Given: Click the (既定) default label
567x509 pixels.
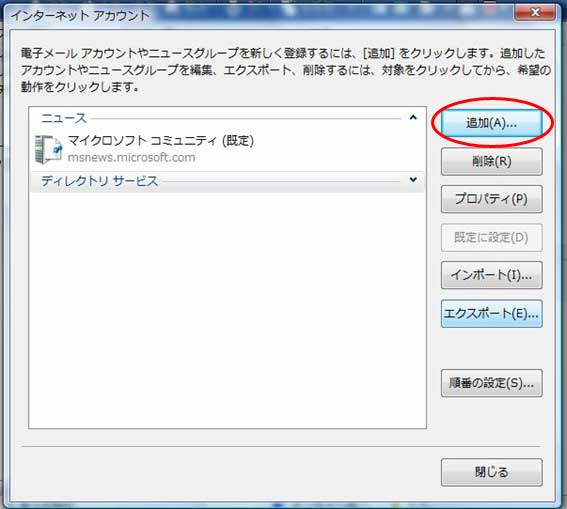Looking at the screenshot, I should click(237, 140).
